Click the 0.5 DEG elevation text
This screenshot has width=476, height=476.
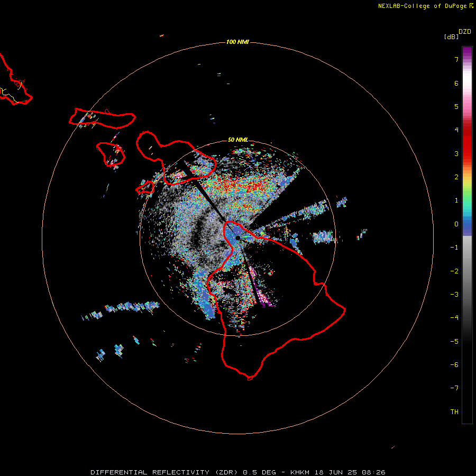260,472
